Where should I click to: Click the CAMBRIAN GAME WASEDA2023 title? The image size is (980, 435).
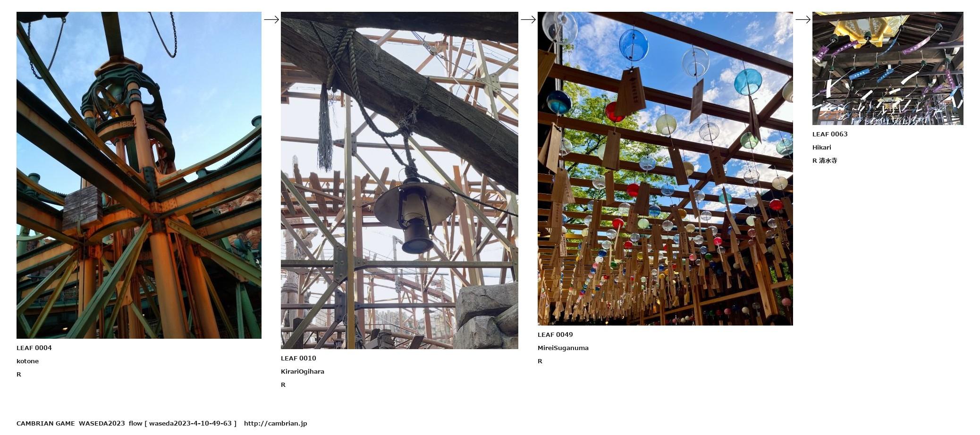pyautogui.click(x=71, y=423)
